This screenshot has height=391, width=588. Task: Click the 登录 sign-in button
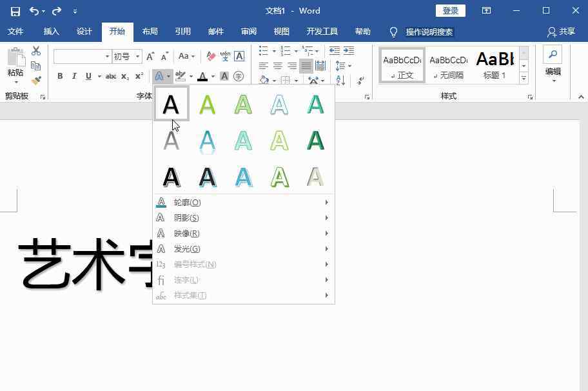(x=451, y=11)
